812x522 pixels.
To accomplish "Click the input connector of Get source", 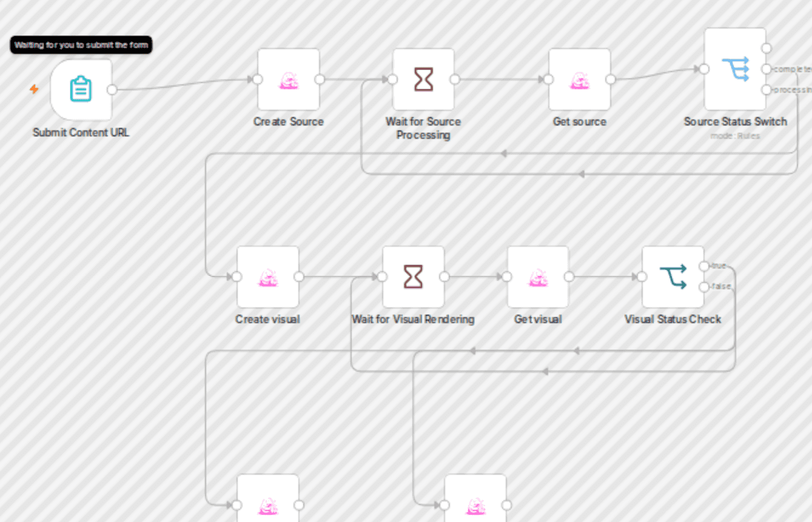I will click(x=549, y=79).
